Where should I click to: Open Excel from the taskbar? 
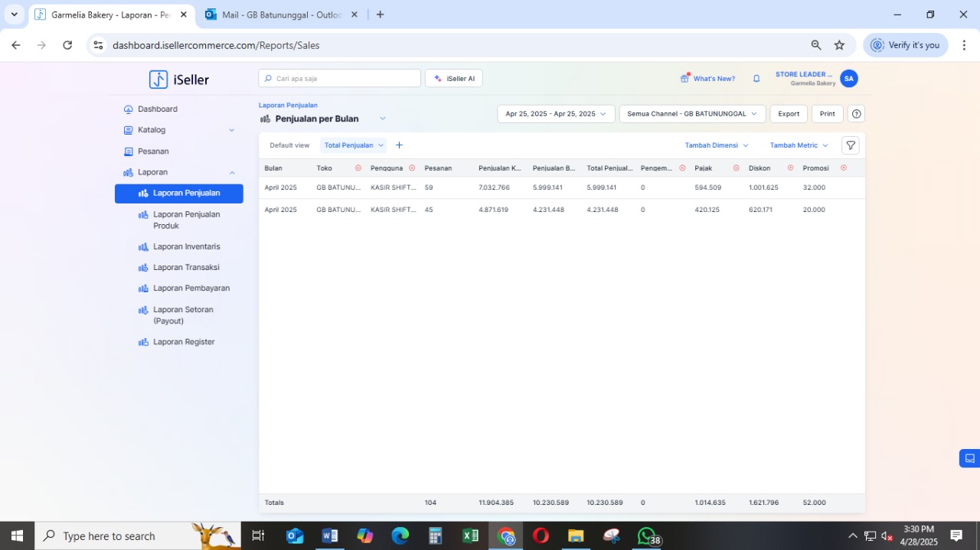[470, 535]
